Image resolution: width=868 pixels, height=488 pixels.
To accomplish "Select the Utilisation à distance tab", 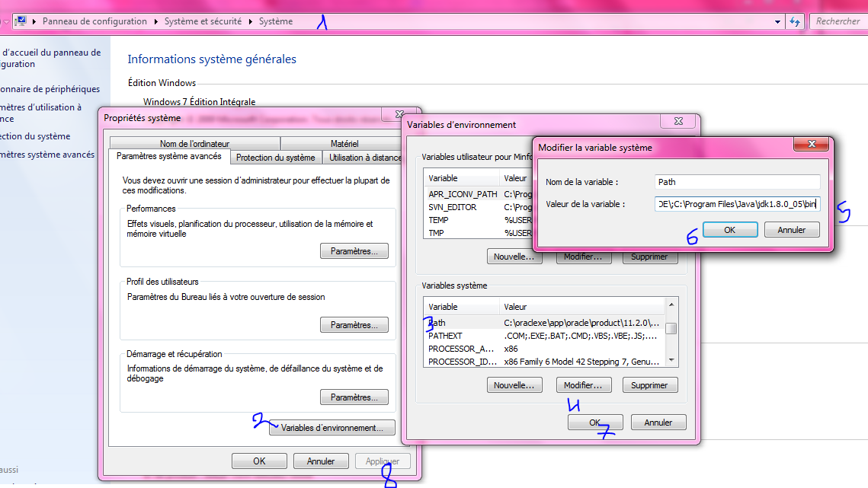I will [364, 158].
